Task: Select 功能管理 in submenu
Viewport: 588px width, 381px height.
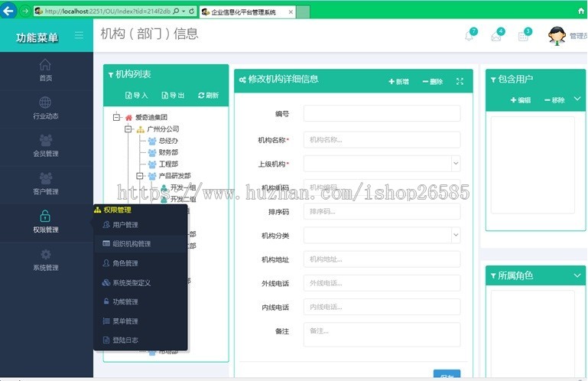Action: 125,301
